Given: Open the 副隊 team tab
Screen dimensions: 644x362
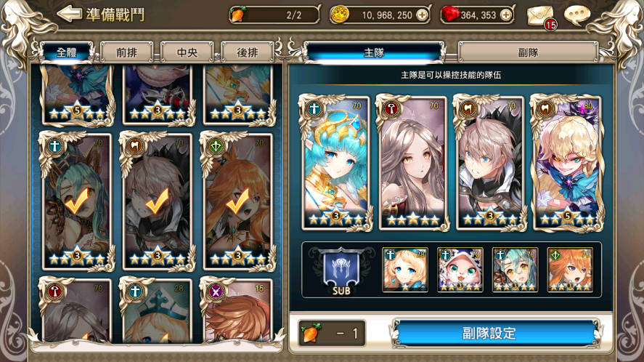Looking at the screenshot, I should coord(528,52).
